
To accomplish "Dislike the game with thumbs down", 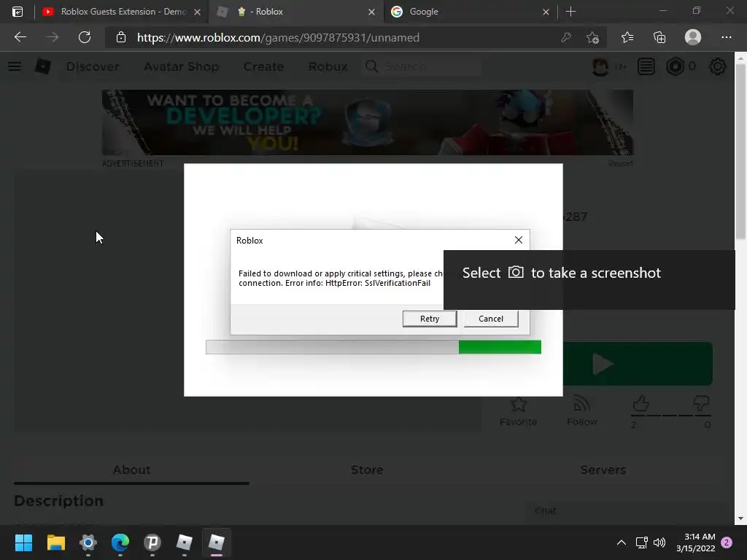I will point(701,404).
